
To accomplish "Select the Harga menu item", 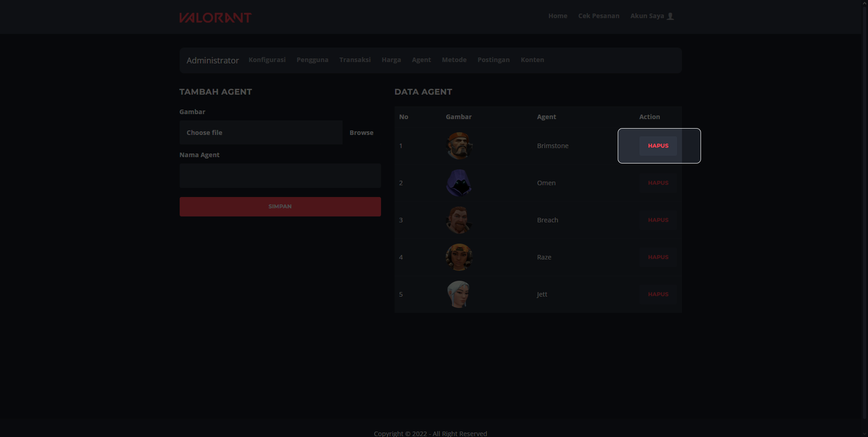I will click(391, 60).
